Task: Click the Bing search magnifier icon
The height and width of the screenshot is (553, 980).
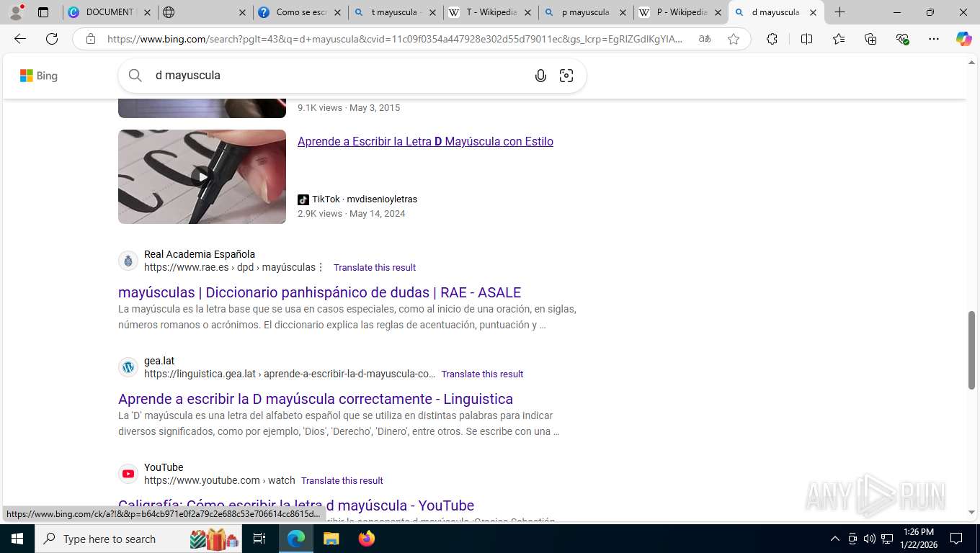Action: pyautogui.click(x=135, y=76)
